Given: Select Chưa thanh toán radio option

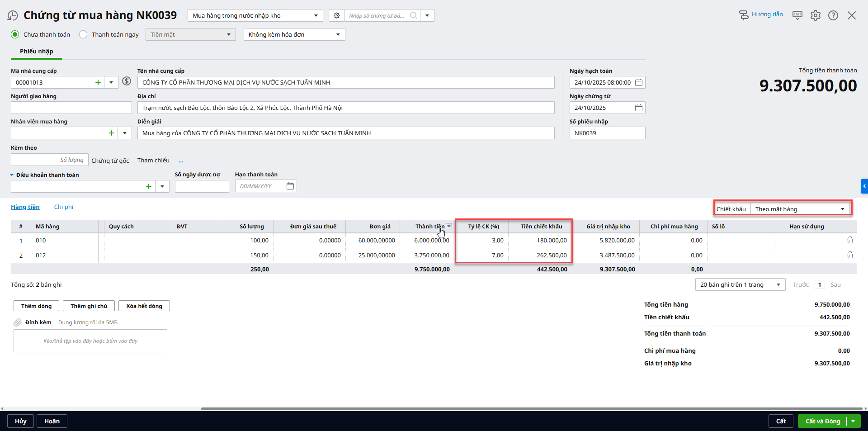Looking at the screenshot, I should pyautogui.click(x=15, y=34).
